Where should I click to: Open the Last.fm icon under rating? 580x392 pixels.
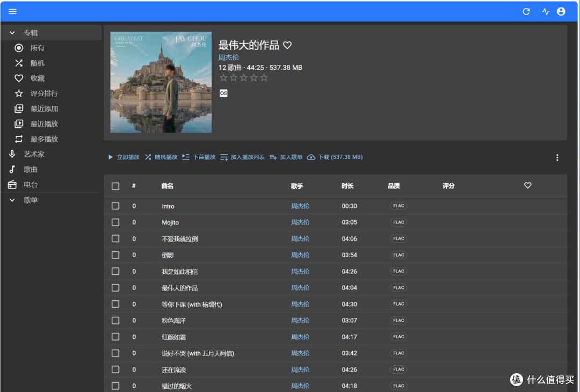point(223,93)
